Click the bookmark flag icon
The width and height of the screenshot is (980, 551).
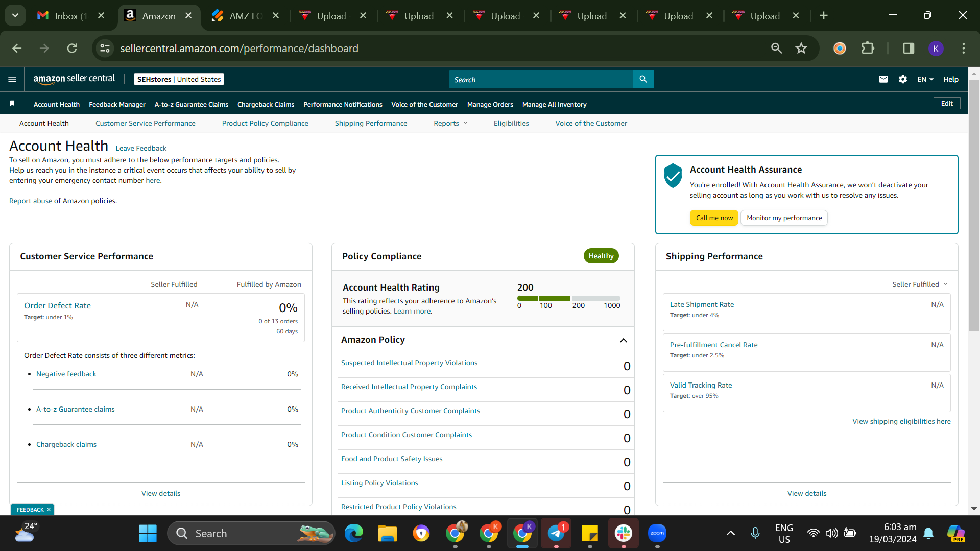coord(12,104)
